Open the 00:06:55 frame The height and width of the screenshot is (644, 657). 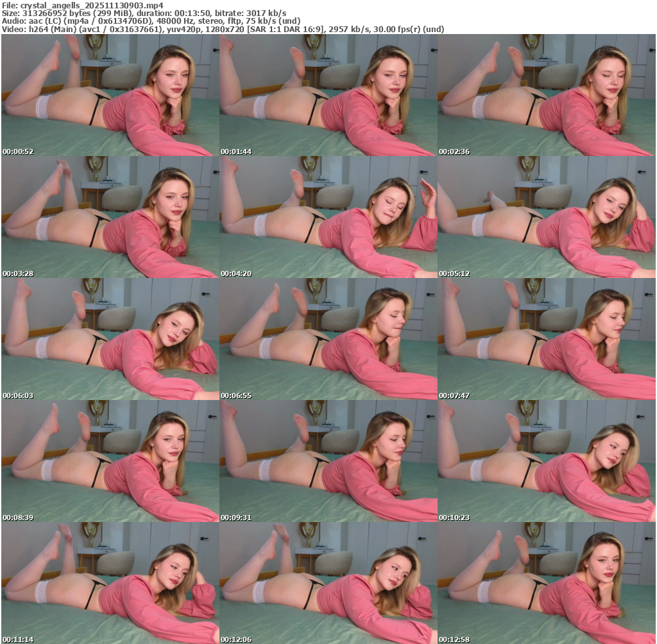coord(328,339)
